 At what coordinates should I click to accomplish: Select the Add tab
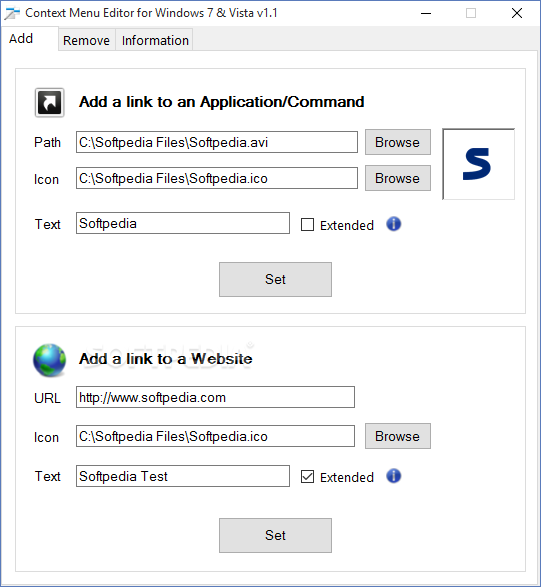coord(21,39)
